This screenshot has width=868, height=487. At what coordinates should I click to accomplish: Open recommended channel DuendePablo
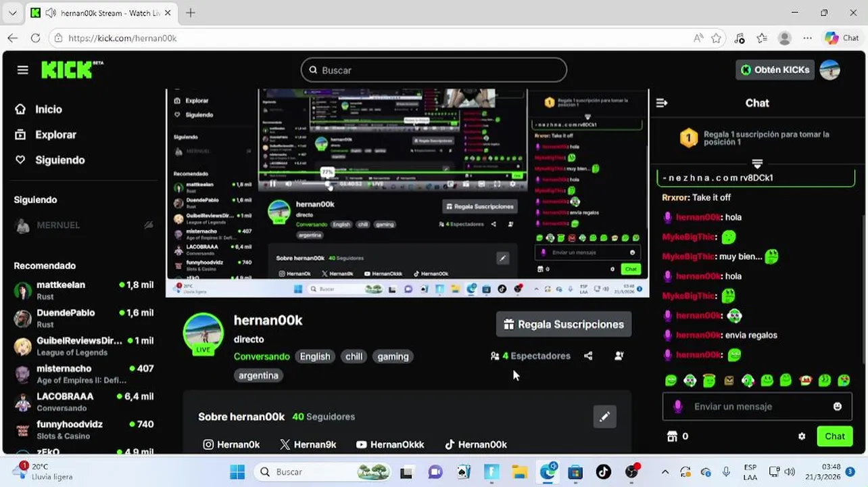coord(84,318)
